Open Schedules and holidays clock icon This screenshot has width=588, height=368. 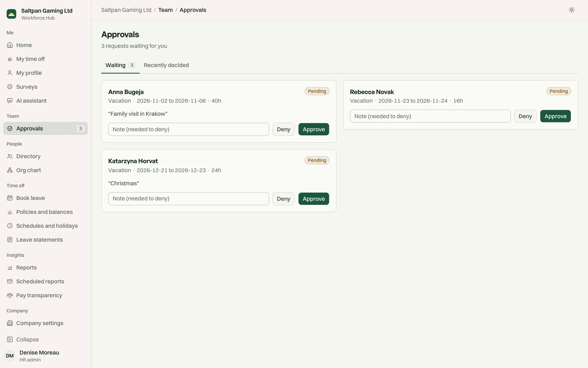point(10,226)
